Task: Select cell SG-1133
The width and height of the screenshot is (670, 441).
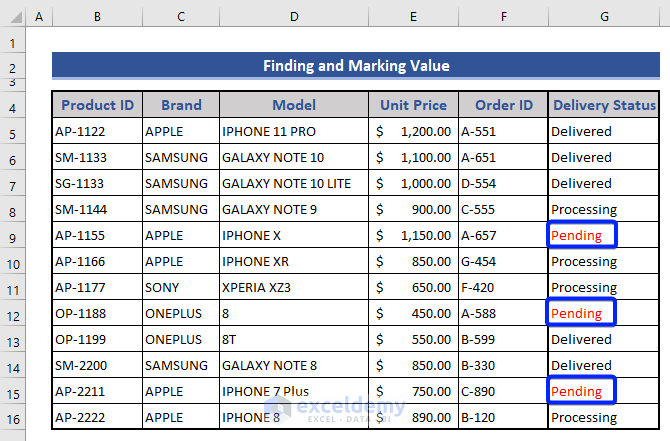Action: [x=97, y=183]
